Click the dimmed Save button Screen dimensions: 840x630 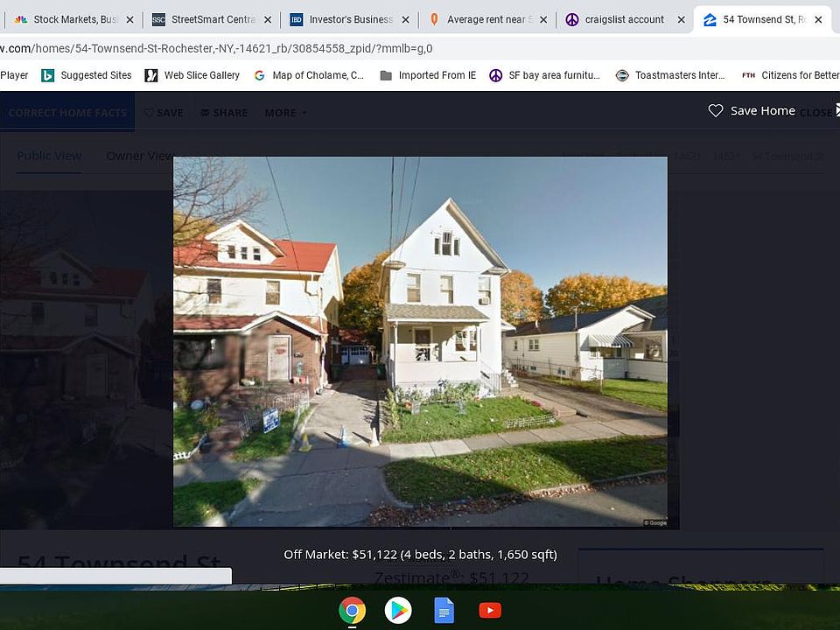[x=164, y=113]
